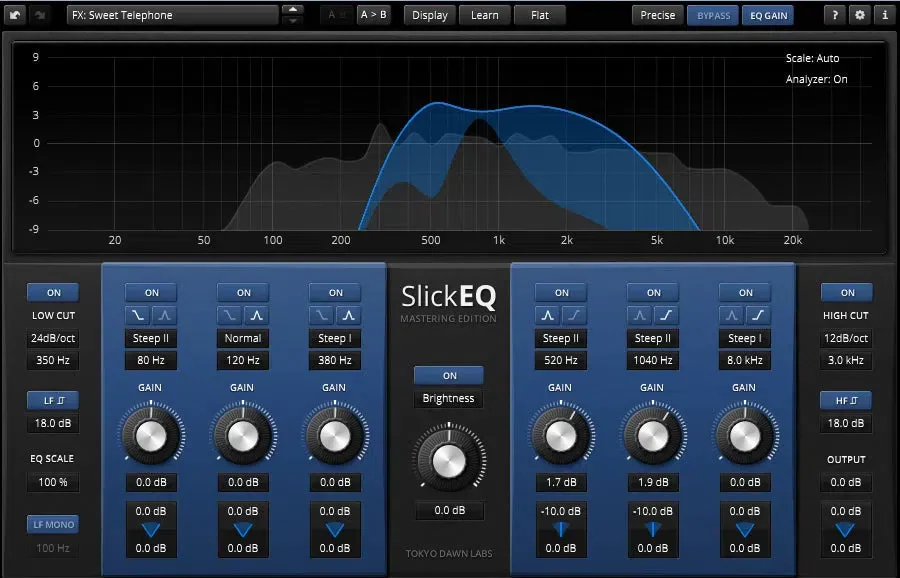
Task: Select bell shape icon for 8.0 kHz band
Action: tap(732, 315)
